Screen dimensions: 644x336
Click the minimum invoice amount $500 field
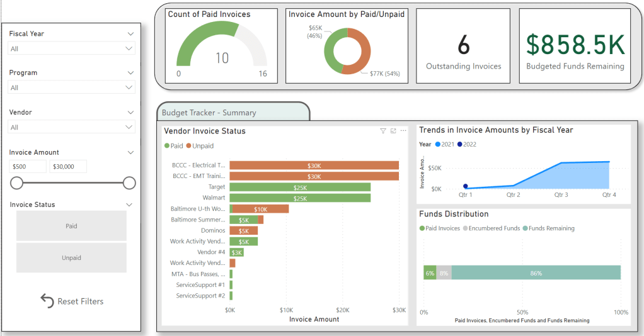[x=28, y=166]
